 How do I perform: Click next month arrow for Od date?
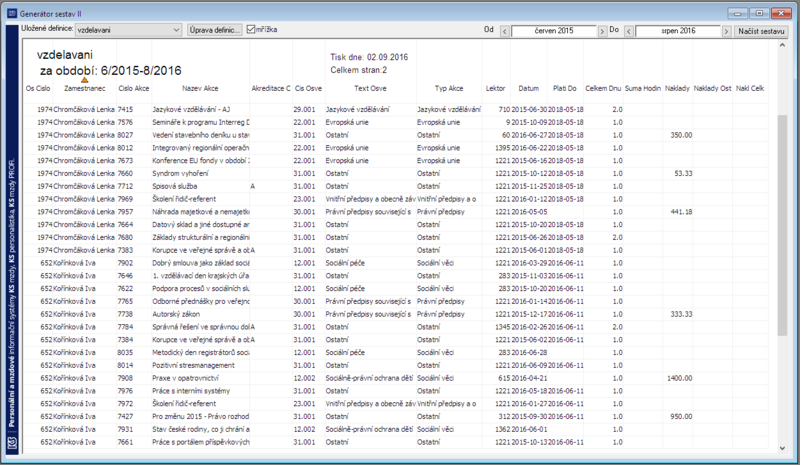(602, 31)
